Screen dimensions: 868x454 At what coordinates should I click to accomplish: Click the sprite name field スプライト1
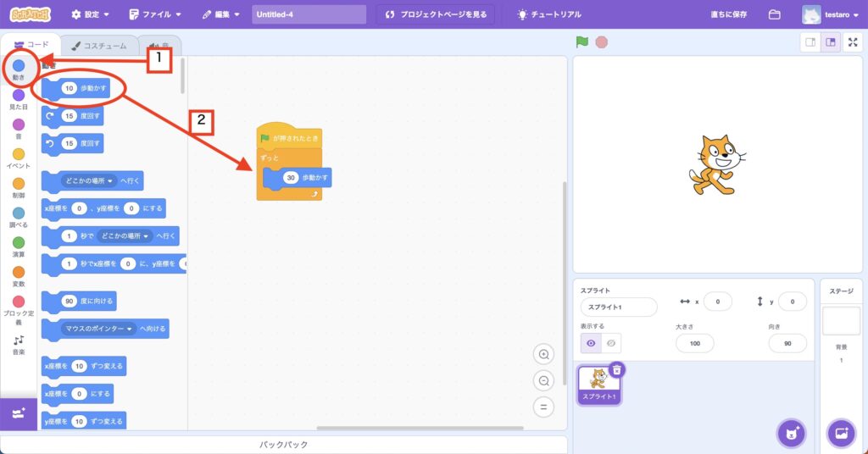click(619, 307)
